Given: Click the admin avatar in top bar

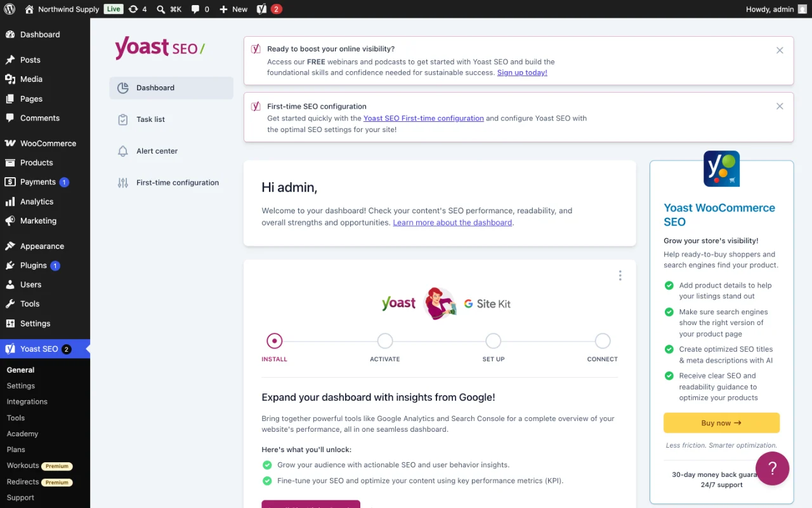Looking at the screenshot, I should 802,9.
